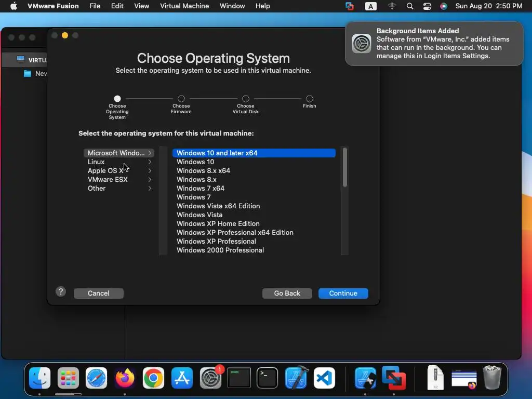Expand the Microsoft Windows category chevron
The image size is (532, 399).
tap(150, 153)
